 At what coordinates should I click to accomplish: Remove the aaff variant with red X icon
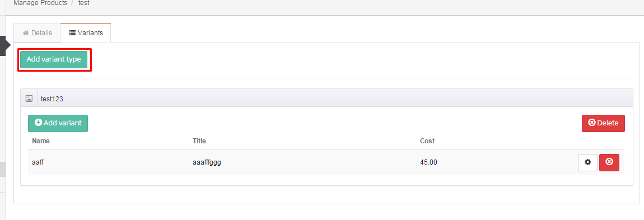[x=609, y=162]
